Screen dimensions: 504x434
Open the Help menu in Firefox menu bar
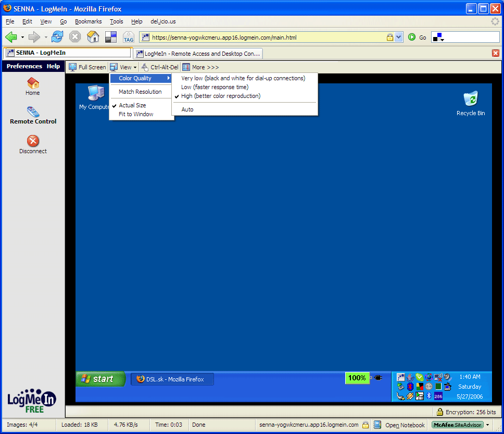[136, 21]
